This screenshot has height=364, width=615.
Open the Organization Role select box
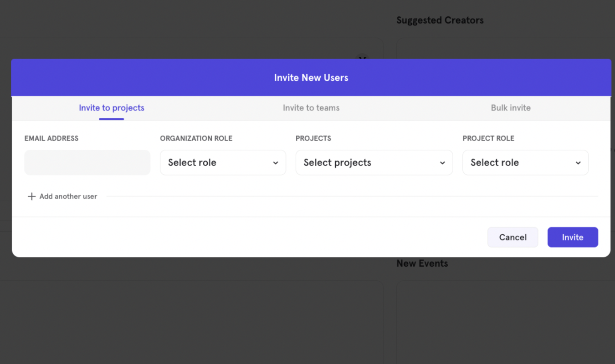point(223,162)
